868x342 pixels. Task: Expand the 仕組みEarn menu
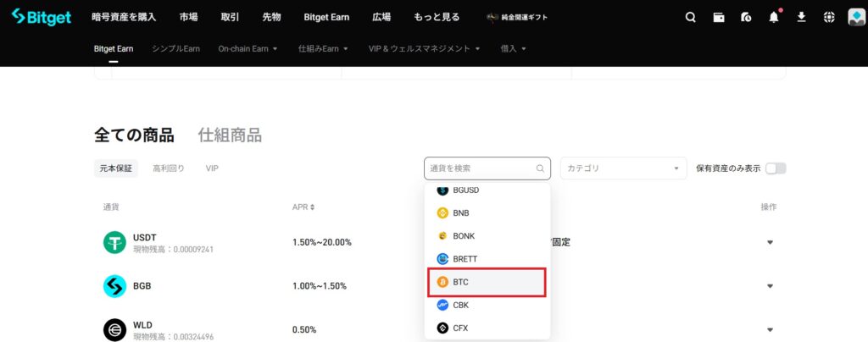(323, 49)
